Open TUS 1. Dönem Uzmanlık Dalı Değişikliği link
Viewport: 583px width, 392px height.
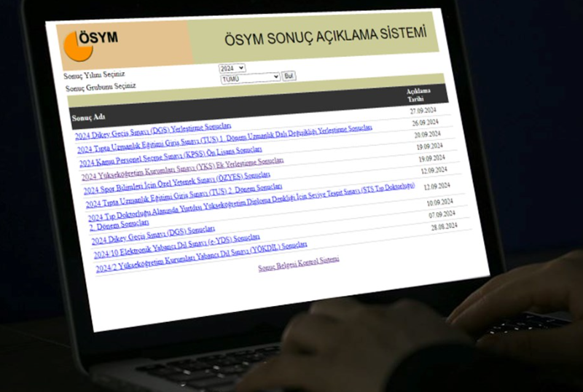pos(224,138)
